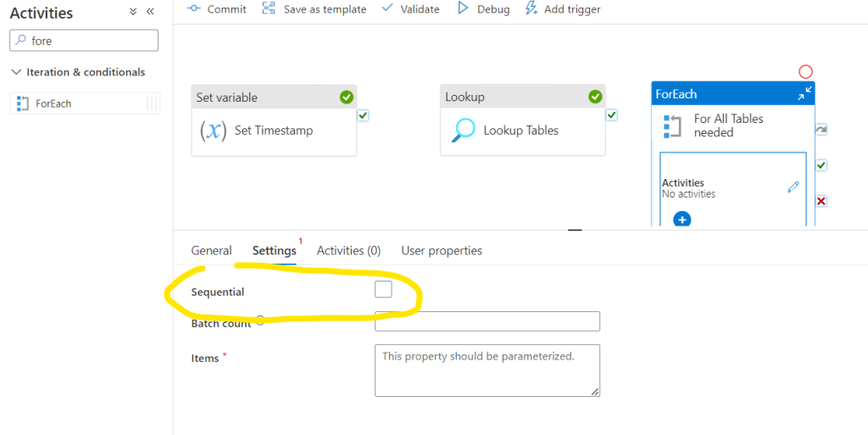The height and width of the screenshot is (435, 868).
Task: Open the User properties tab
Action: point(442,251)
